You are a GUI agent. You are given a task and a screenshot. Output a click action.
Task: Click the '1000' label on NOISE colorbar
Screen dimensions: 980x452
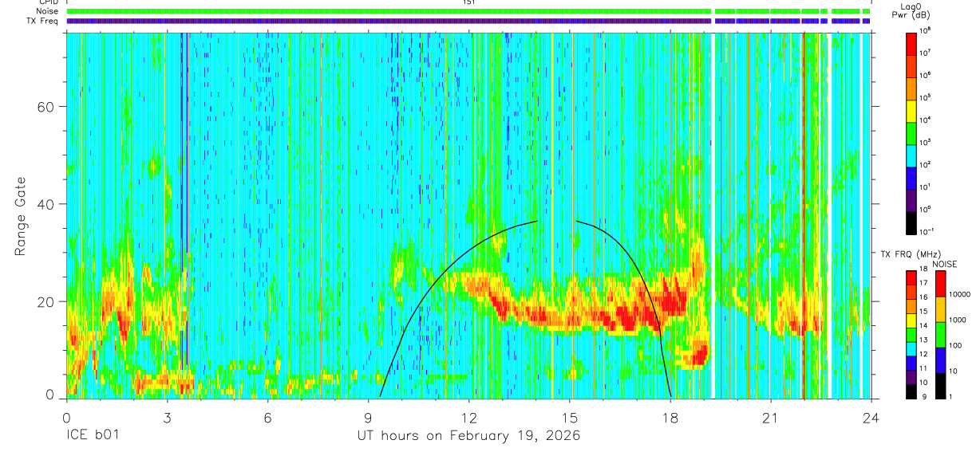pyautogui.click(x=959, y=320)
